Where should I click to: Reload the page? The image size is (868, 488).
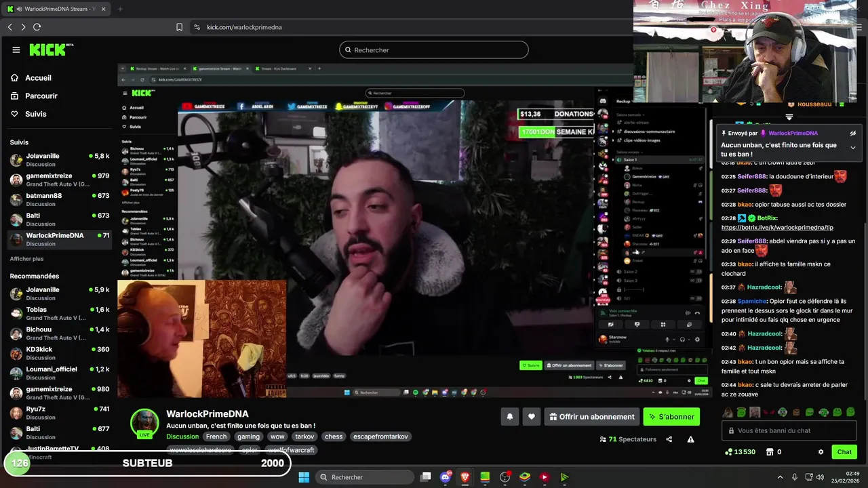37,27
